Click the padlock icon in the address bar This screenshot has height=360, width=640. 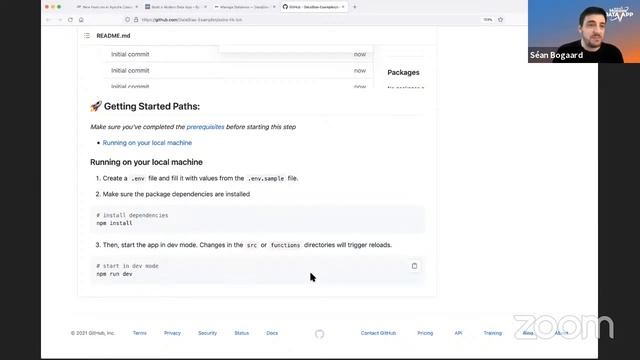pyautogui.click(x=136, y=20)
